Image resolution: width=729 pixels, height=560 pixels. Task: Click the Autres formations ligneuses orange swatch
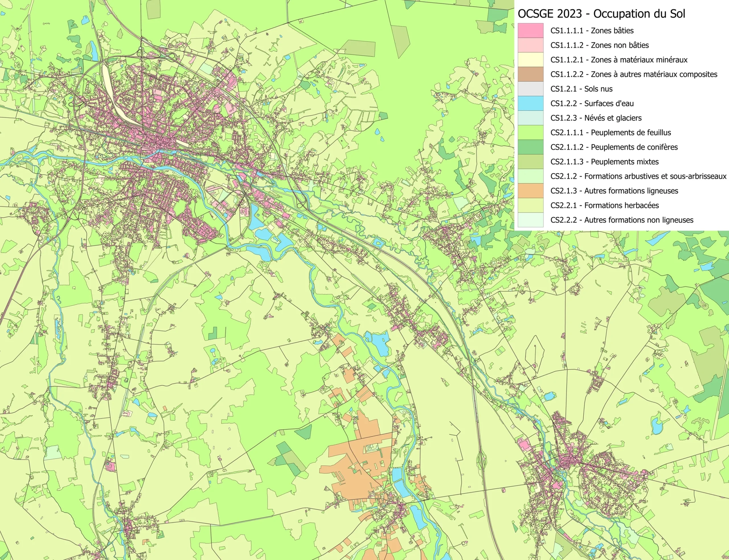531,191
